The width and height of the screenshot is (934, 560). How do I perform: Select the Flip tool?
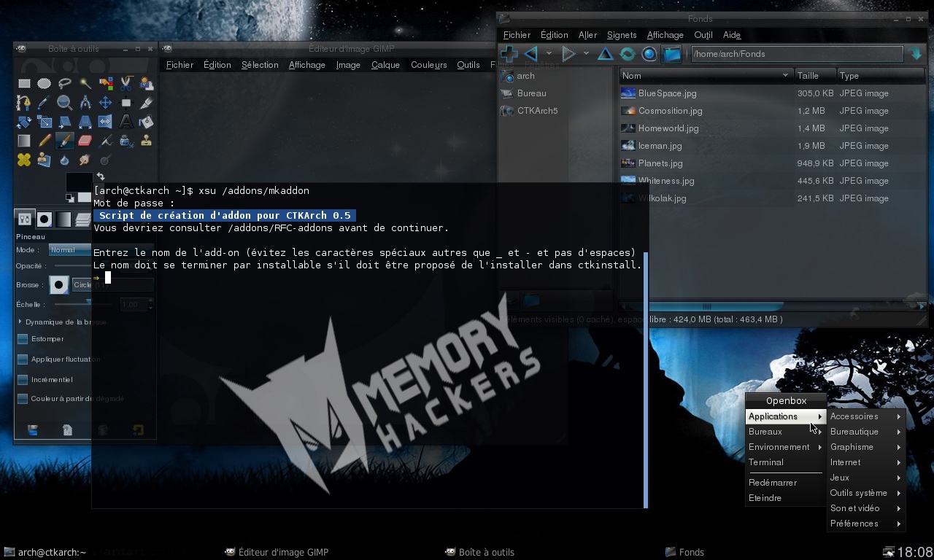tap(106, 122)
